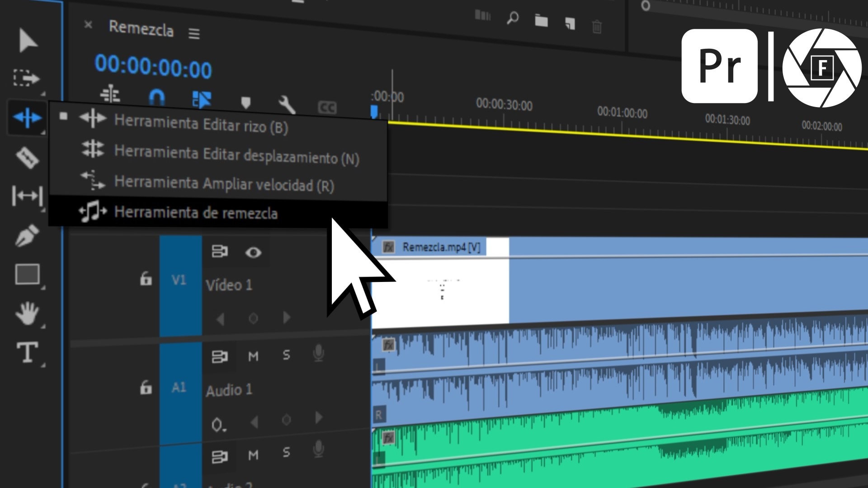
Task: Select the Track Select Forward tool
Action: pos(26,78)
